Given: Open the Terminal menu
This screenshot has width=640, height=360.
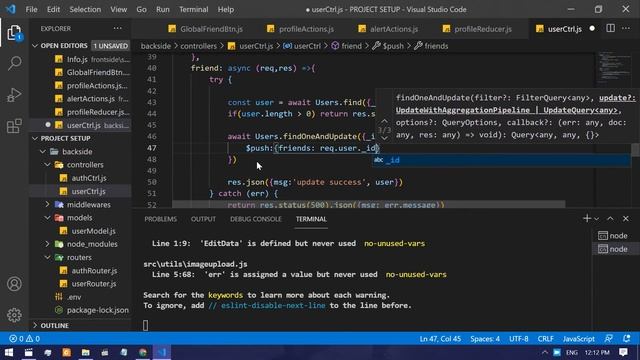Looking at the screenshot, I should pyautogui.click(x=193, y=9).
